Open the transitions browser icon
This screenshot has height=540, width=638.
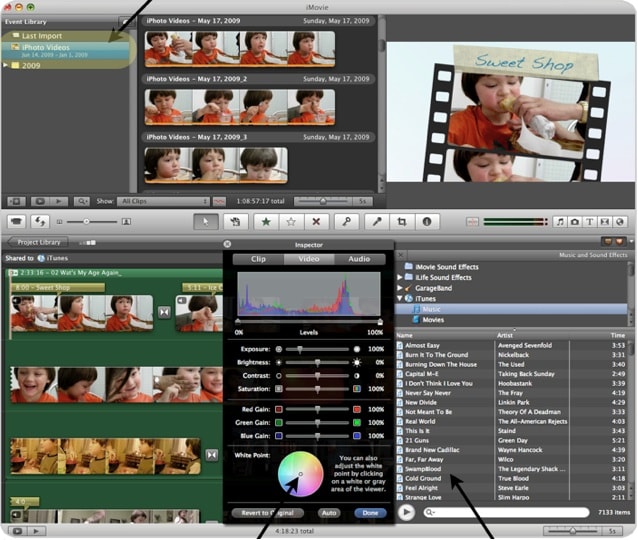coord(605,222)
